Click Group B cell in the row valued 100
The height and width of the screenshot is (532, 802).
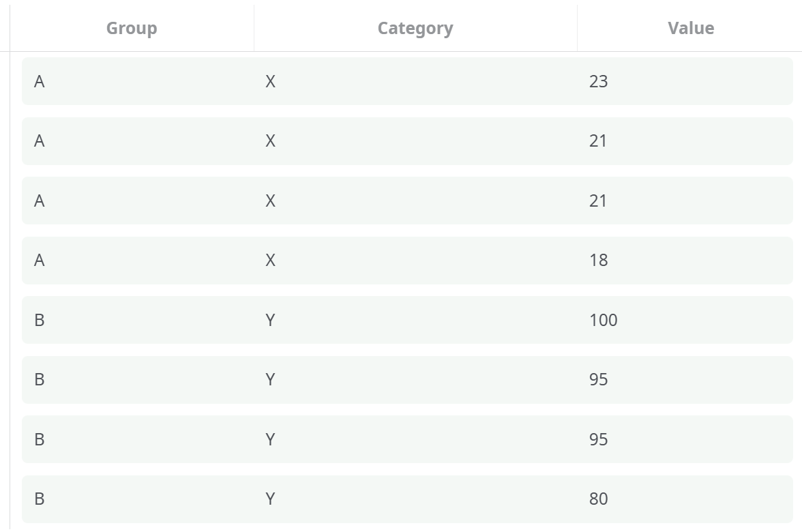(40, 320)
